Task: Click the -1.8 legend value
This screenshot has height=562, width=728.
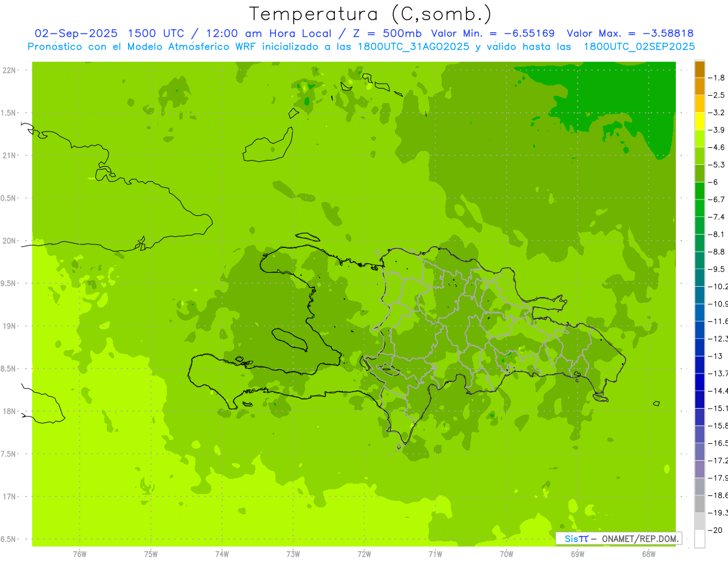Action: [717, 78]
